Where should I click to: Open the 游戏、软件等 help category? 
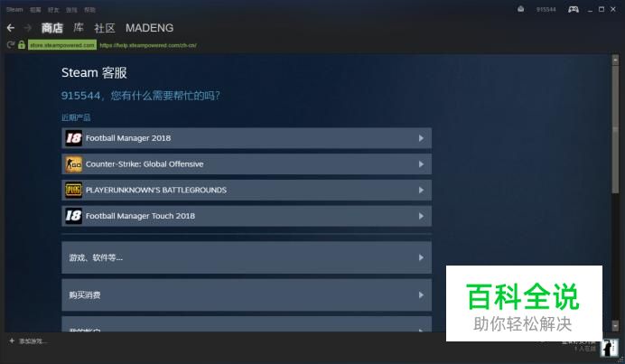pos(247,257)
